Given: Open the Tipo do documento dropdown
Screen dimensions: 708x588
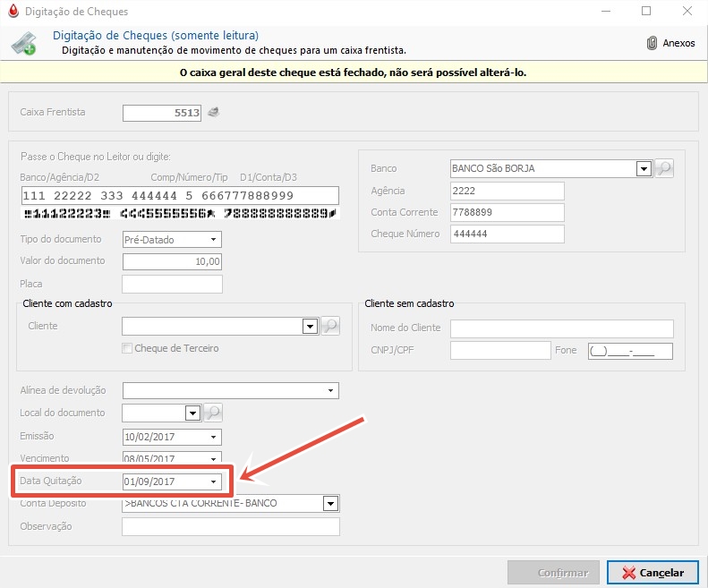Looking at the screenshot, I should pyautogui.click(x=214, y=239).
